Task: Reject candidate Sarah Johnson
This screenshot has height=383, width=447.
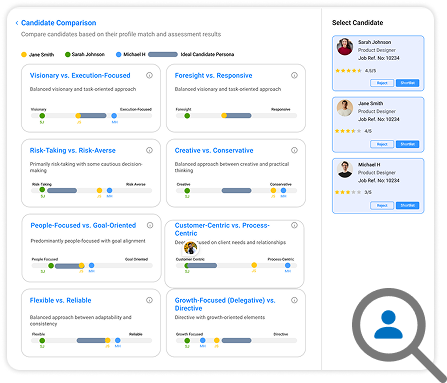Action: tap(382, 83)
